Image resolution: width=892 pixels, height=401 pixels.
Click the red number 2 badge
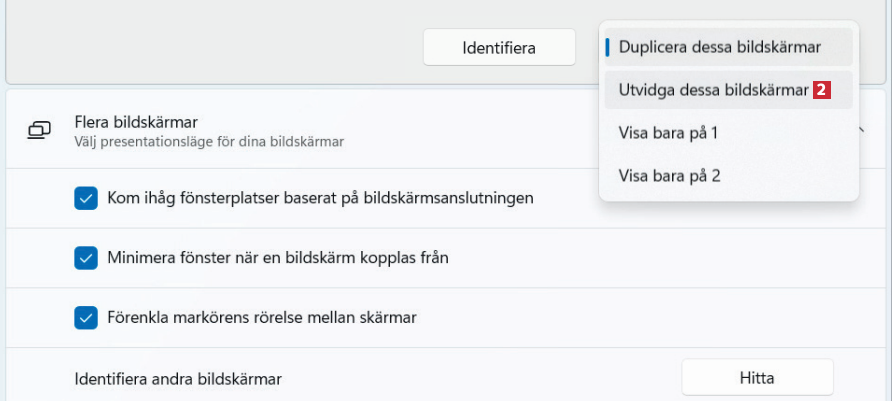pos(821,90)
